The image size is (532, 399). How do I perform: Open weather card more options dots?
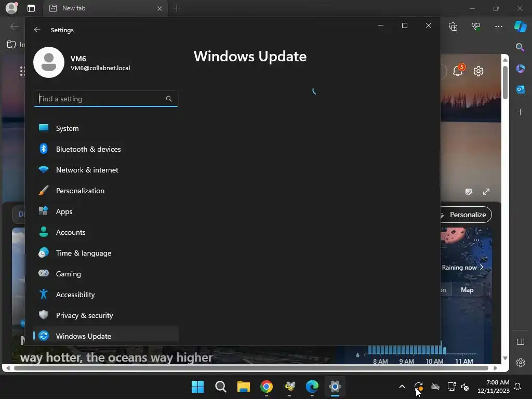tap(476, 240)
